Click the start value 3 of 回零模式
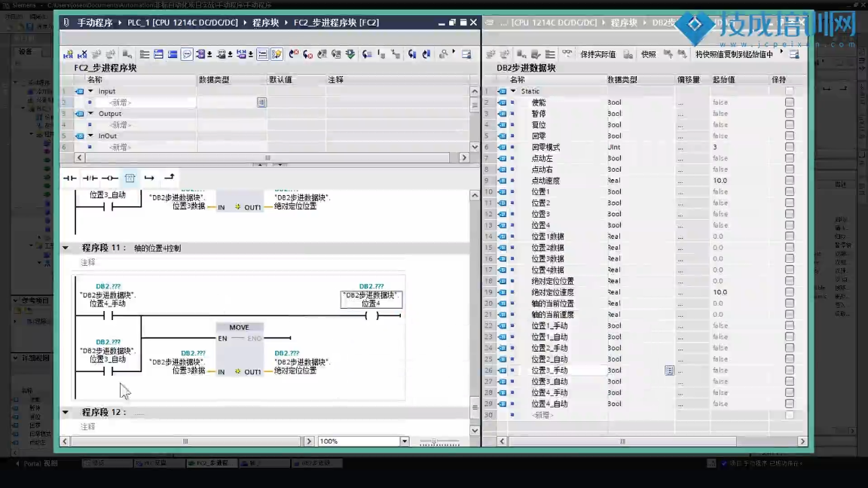The image size is (868, 488). point(739,147)
